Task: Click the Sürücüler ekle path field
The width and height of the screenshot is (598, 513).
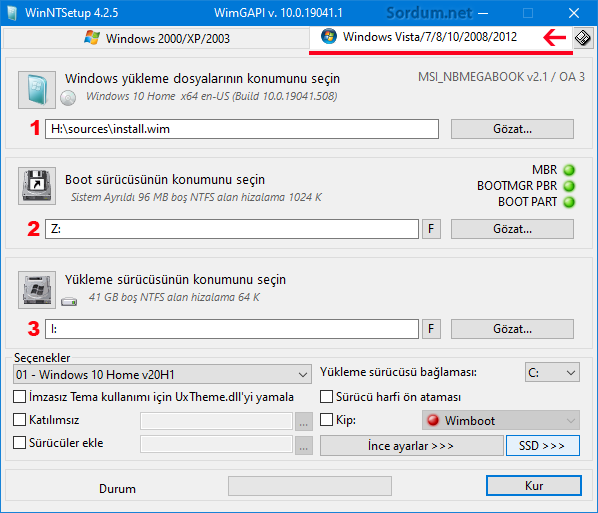Action: (x=216, y=444)
